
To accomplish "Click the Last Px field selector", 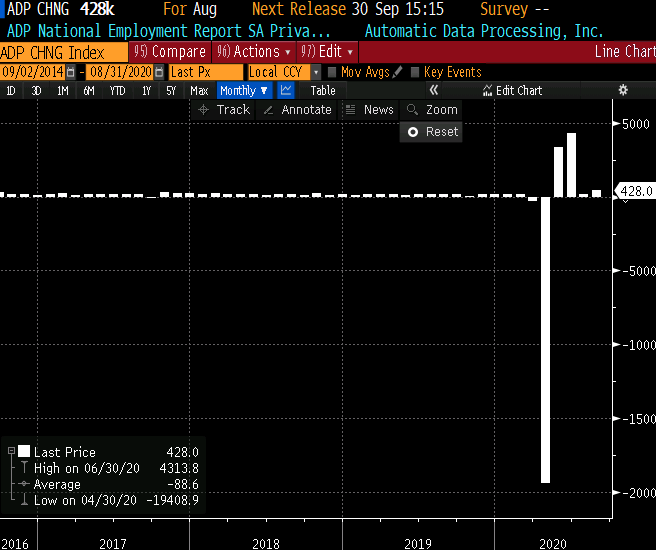I will (206, 72).
